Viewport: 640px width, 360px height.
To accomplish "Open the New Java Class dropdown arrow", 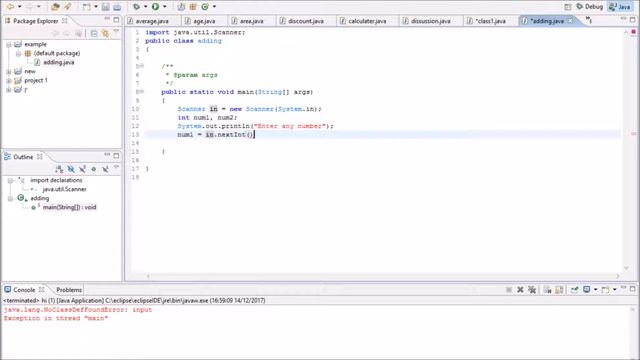I will pyautogui.click(x=214, y=7).
